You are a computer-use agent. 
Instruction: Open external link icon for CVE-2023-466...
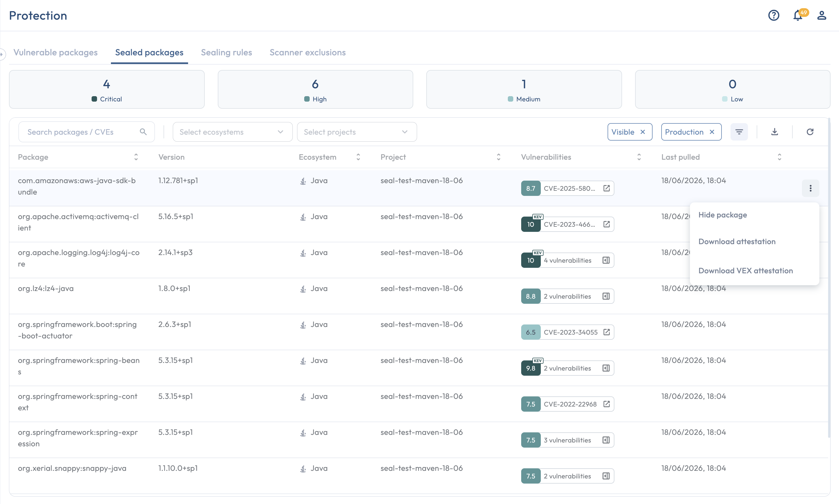click(x=606, y=224)
